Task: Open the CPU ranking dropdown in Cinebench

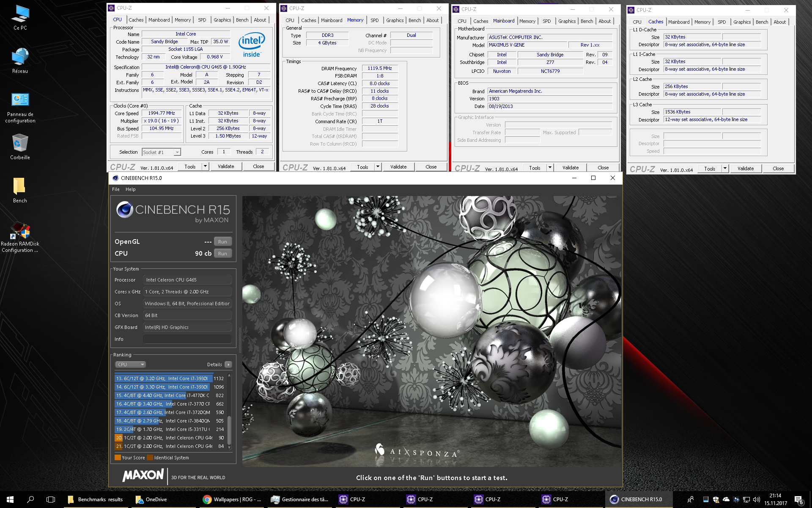Action: click(x=131, y=364)
